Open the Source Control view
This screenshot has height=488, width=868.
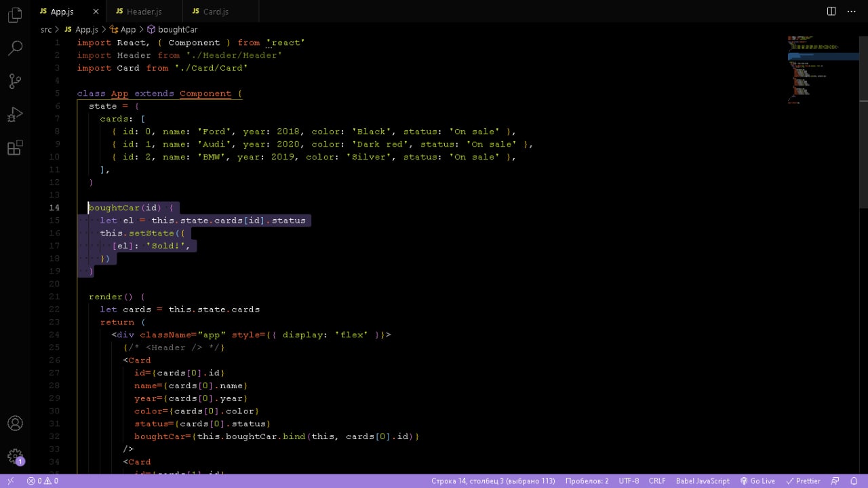tap(15, 81)
